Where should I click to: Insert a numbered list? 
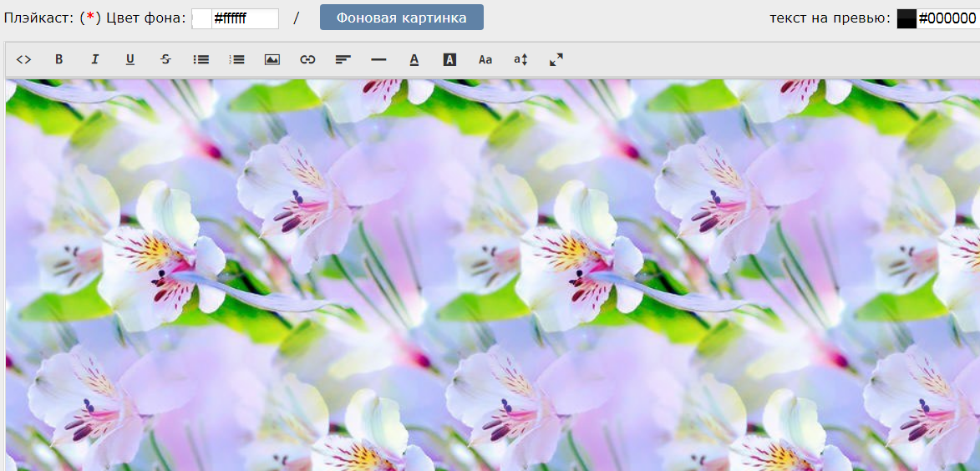[x=236, y=59]
